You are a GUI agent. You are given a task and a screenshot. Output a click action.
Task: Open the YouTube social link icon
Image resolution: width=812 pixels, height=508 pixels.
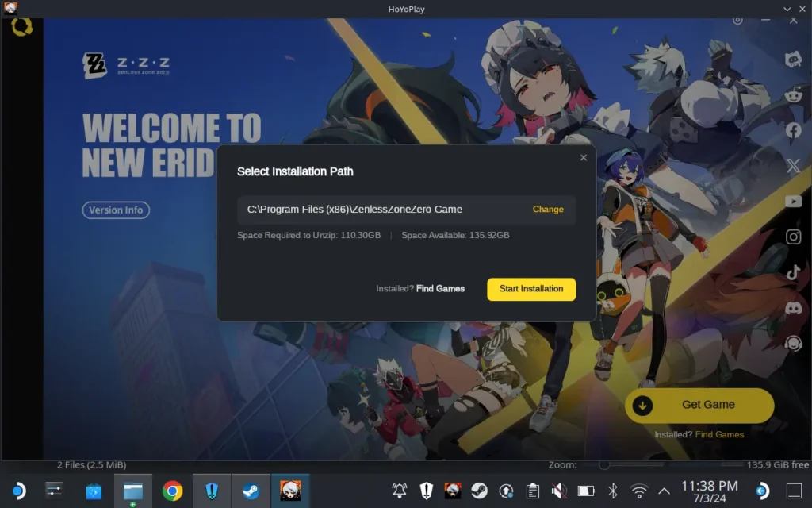click(x=793, y=201)
